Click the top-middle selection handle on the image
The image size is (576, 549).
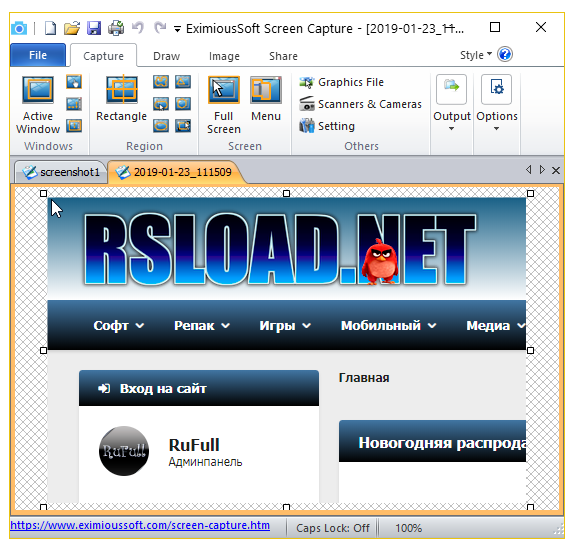(x=287, y=194)
